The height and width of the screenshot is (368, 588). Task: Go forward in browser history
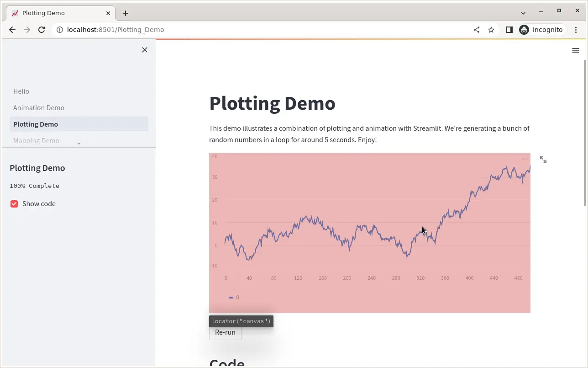(27, 30)
